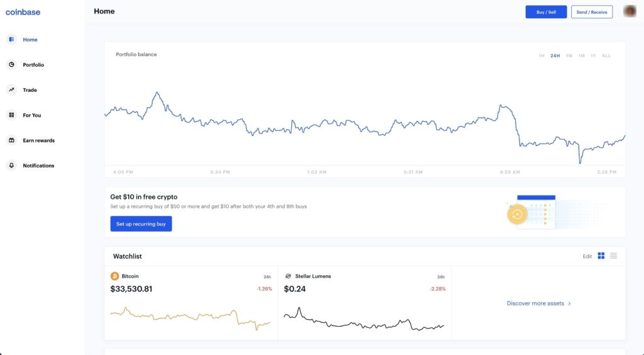This screenshot has width=644, height=355.
Task: Select the Trade chart arrow icon
Action: point(11,89)
